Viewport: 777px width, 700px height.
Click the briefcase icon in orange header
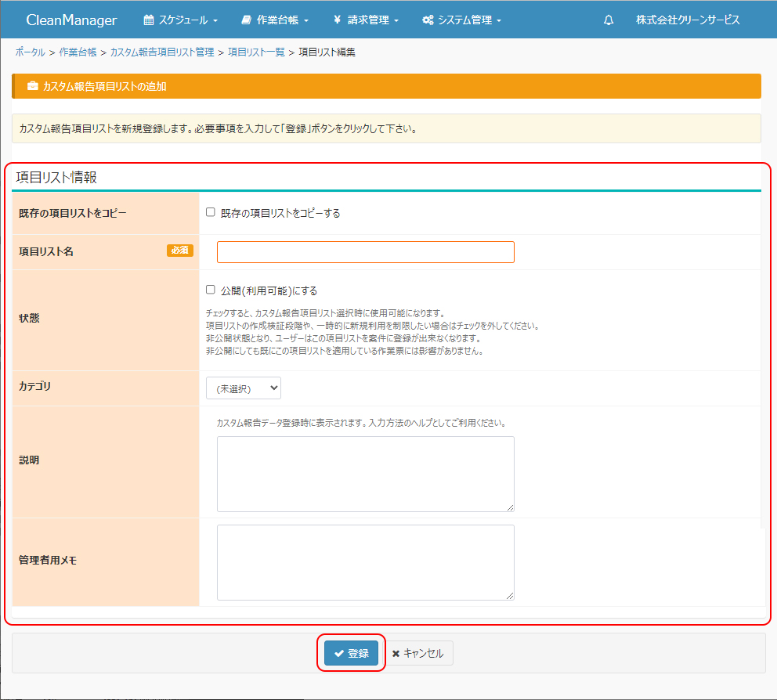pos(32,86)
